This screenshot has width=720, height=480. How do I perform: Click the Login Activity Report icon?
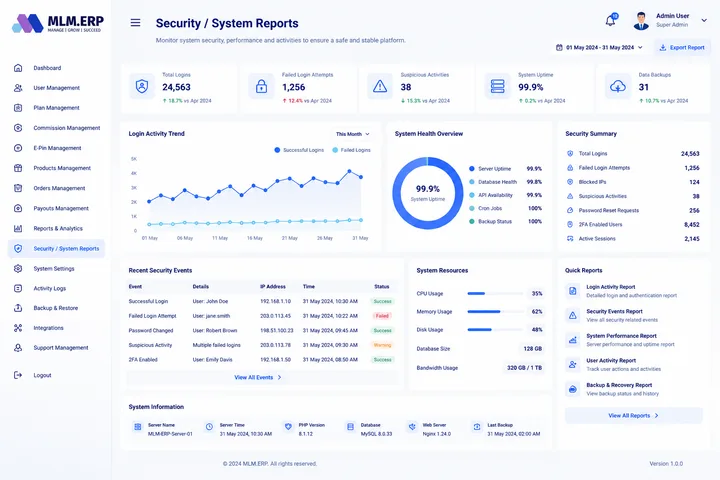[x=573, y=291]
